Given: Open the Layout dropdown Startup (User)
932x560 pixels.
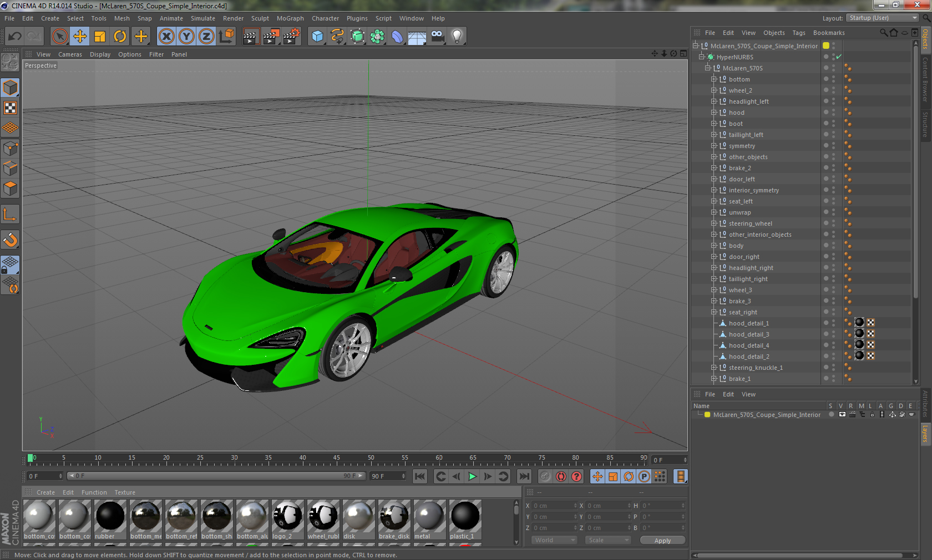Looking at the screenshot, I should pyautogui.click(x=883, y=18).
